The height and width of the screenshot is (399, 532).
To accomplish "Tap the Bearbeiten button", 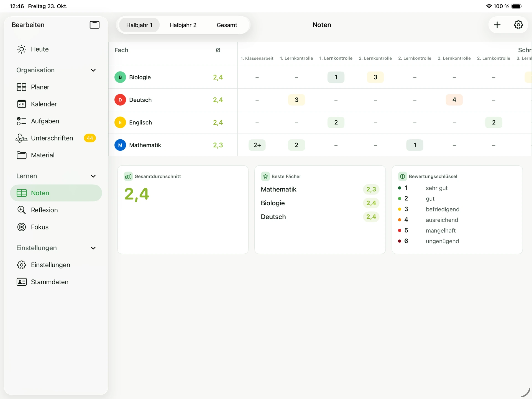I will [x=28, y=25].
